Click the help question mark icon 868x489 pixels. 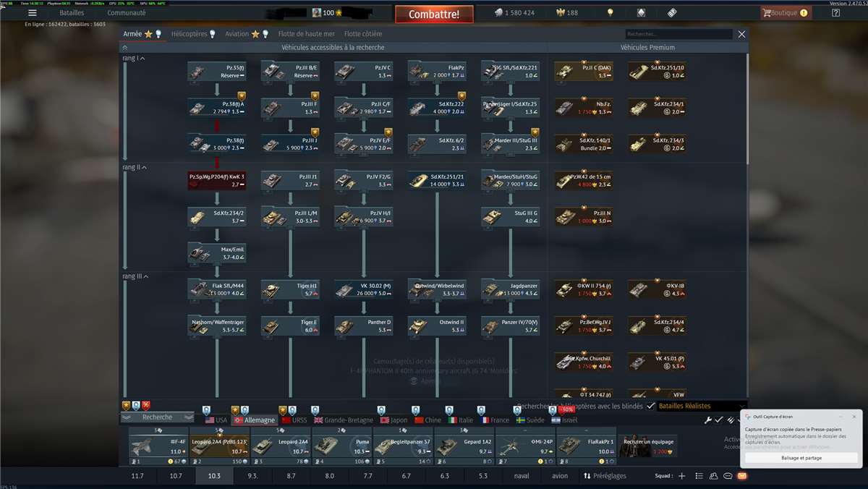[835, 13]
